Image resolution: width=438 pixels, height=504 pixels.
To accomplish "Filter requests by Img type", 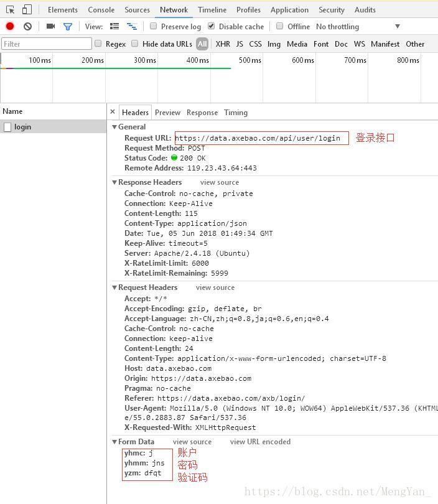I will (x=274, y=44).
